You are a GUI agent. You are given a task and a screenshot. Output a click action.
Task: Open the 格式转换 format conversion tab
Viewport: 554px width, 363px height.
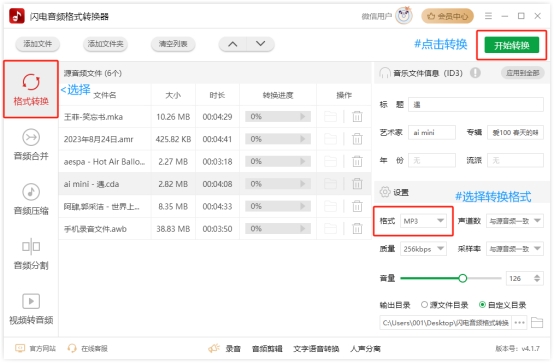click(31, 89)
